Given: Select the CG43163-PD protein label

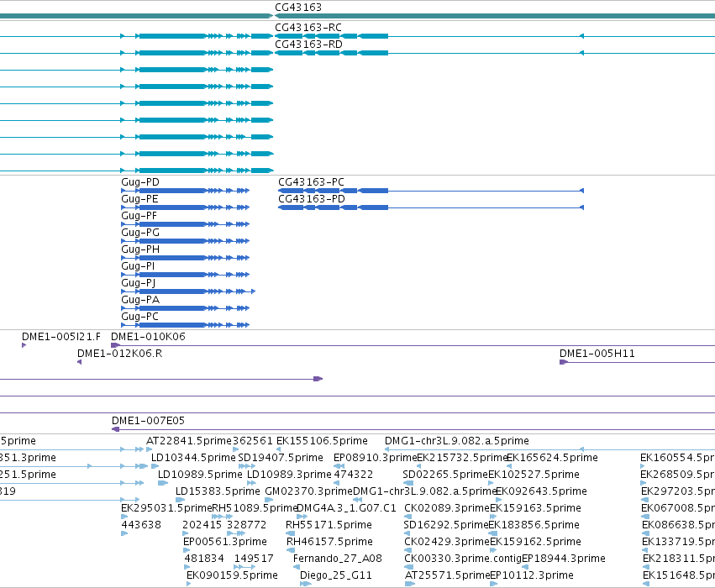Looking at the screenshot, I should pos(312,199).
